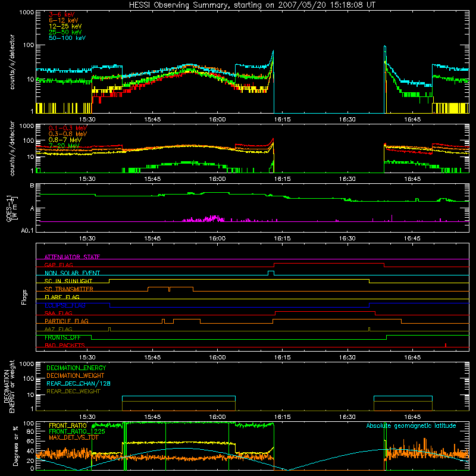Screen dimensions: 476x476
Task: Click the 0.8-7 MeV legend label
Action: click(x=65, y=140)
